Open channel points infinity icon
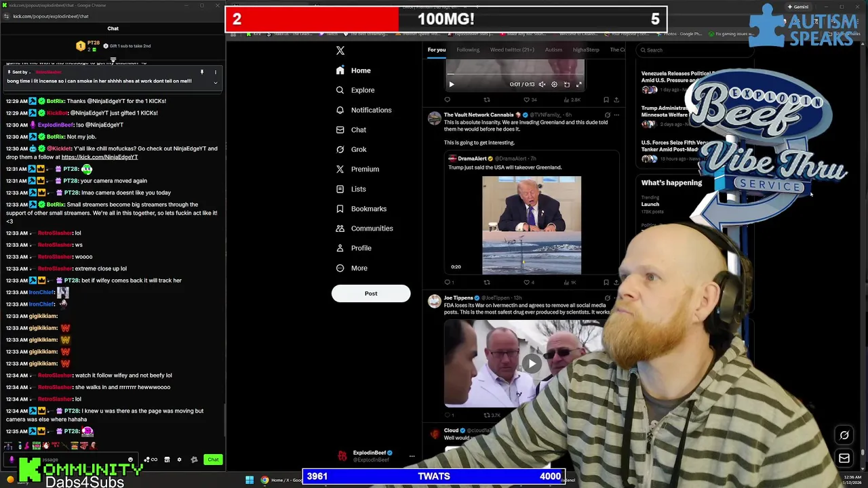 click(151, 460)
